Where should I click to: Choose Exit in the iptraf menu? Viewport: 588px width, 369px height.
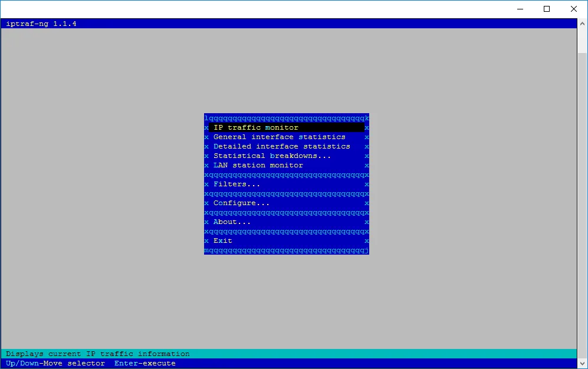tap(287, 241)
